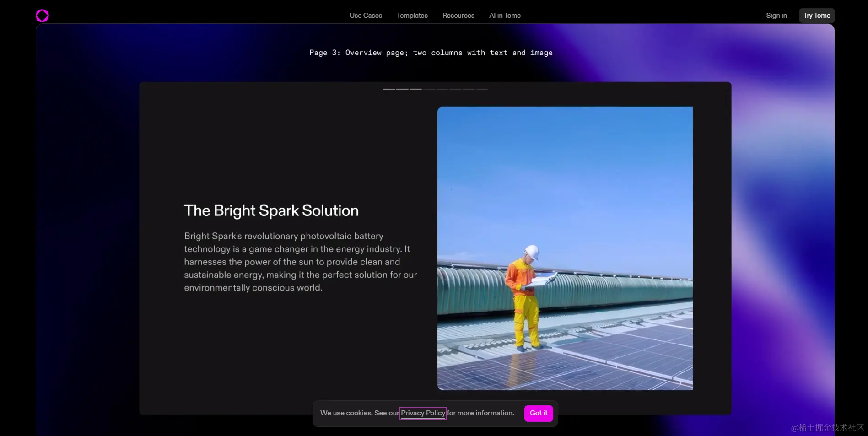Click the Try Tome button

coord(816,16)
